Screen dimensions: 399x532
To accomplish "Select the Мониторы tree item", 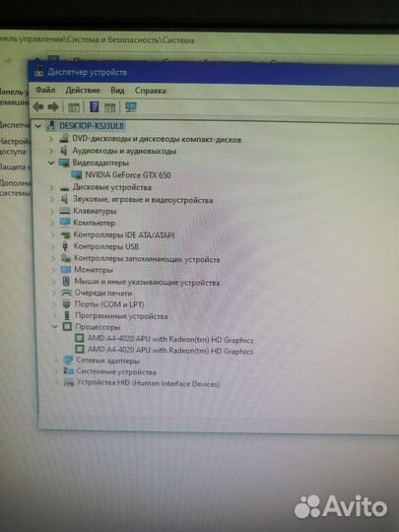I will 94,270.
